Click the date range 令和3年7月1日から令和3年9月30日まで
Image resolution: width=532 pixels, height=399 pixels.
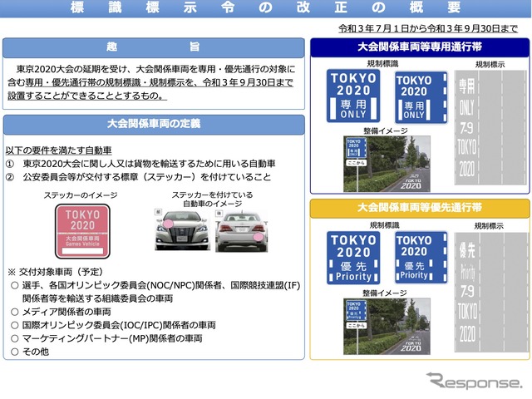(428, 28)
